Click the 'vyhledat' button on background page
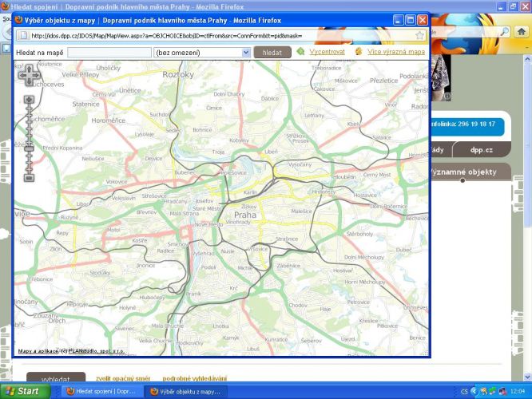532x399 pixels. pyautogui.click(x=56, y=378)
